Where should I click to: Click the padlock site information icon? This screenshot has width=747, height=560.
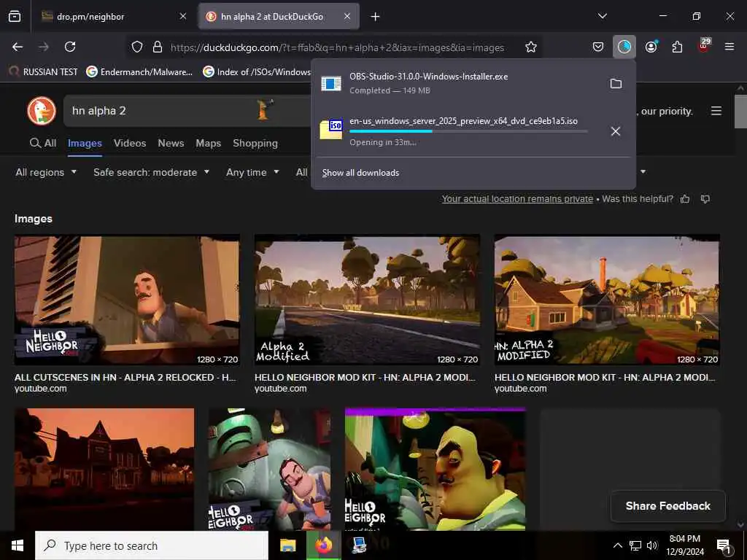pos(158,47)
